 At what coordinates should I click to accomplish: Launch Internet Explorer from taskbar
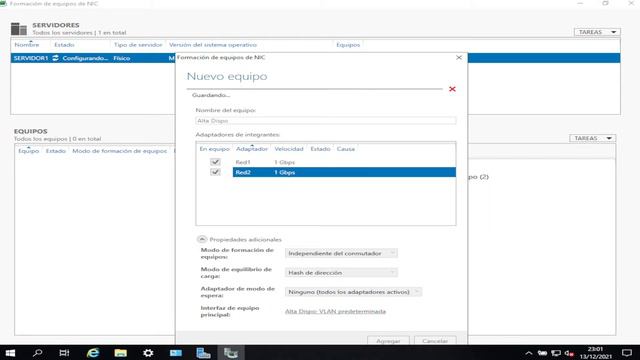[93, 353]
